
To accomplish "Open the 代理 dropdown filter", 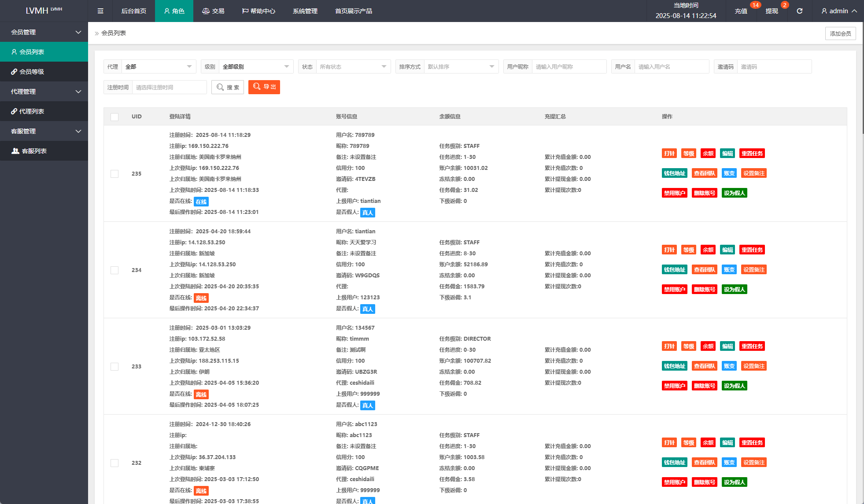I will [x=159, y=67].
